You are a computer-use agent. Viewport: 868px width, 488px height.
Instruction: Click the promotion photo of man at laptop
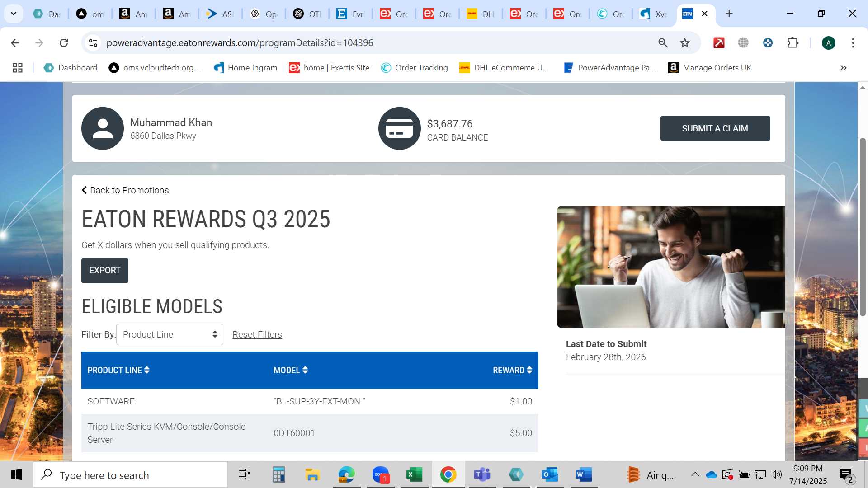coord(671,267)
